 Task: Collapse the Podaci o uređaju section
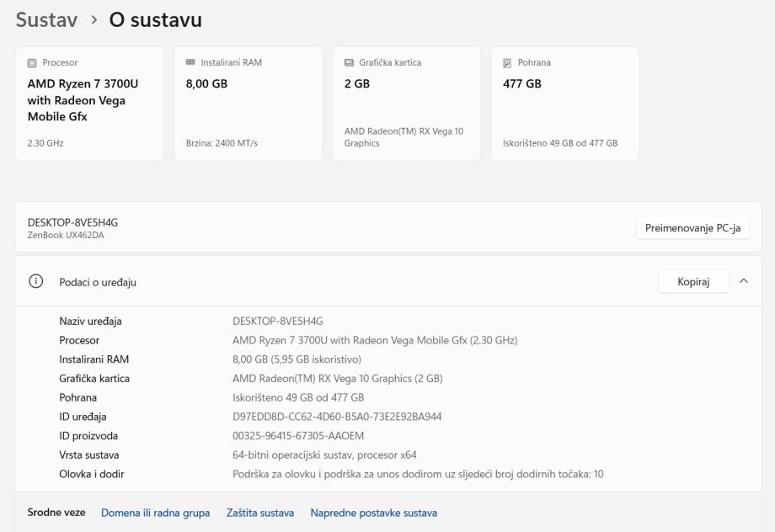click(743, 282)
